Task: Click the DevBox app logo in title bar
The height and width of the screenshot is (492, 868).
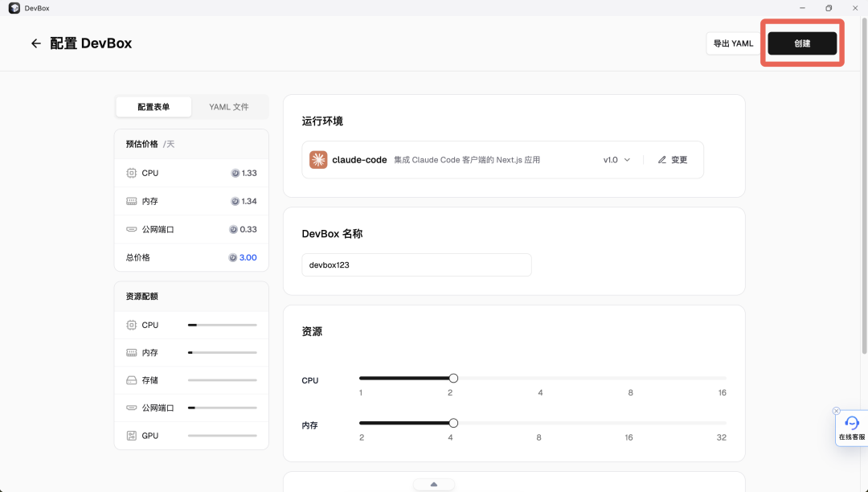Action: pos(14,7)
